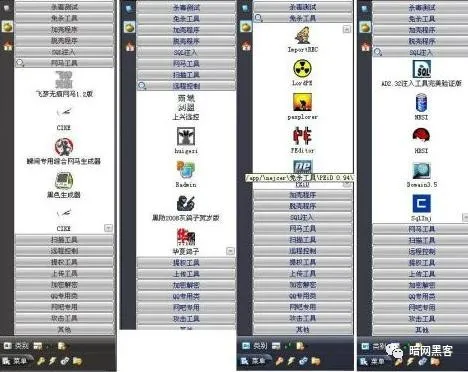The image size is (468, 372).
Task: Click the house sidebar icon in 网马工具 panel
Action: [8, 46]
